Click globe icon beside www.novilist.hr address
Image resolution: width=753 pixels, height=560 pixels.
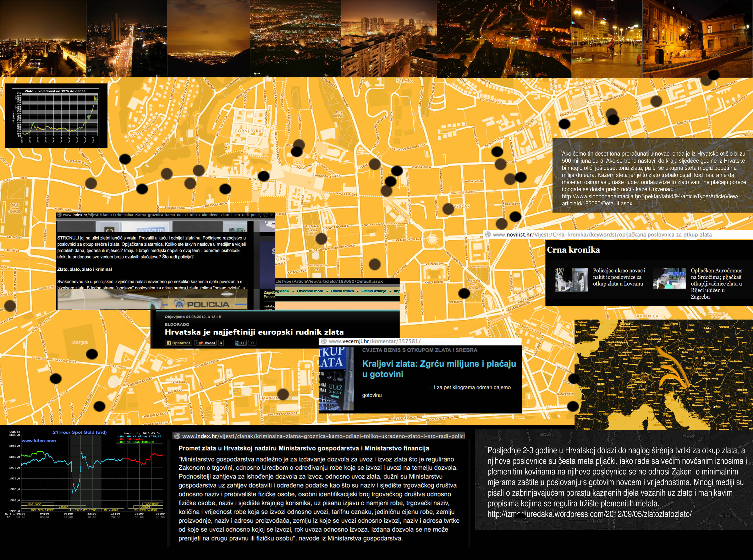tap(488, 235)
